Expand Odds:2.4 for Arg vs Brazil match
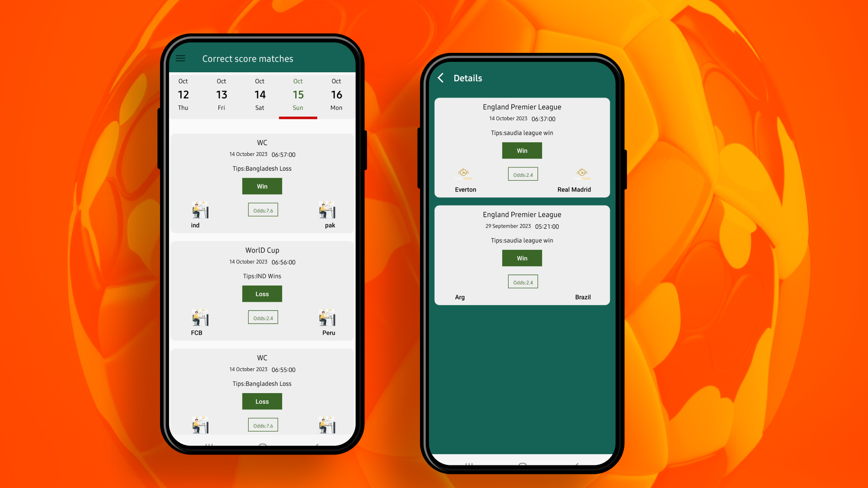Screen dimensions: 868x488 tap(522, 282)
